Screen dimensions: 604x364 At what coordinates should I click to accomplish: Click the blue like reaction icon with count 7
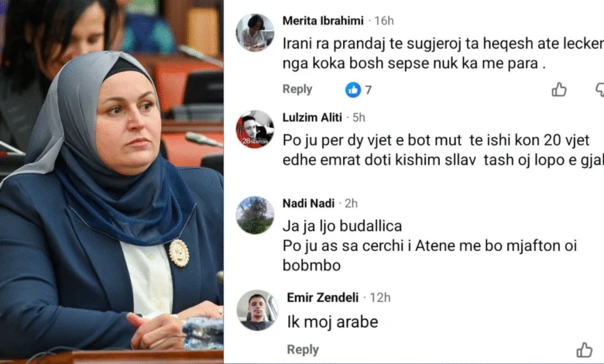click(353, 90)
